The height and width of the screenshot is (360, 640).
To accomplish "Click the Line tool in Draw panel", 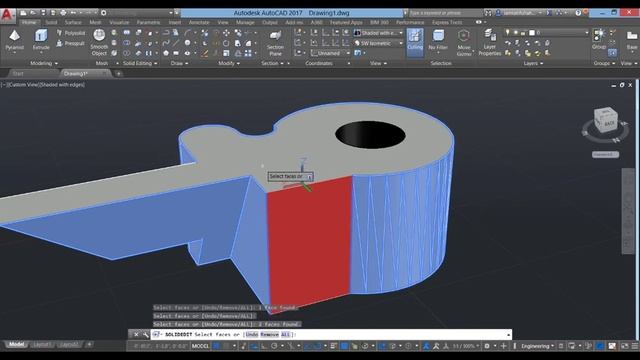I will [x=176, y=43].
